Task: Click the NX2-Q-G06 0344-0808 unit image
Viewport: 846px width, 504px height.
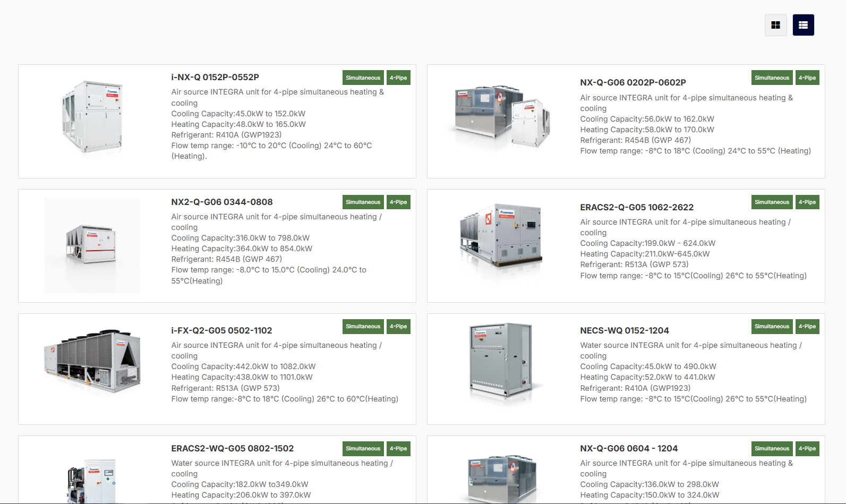Action: coord(92,246)
